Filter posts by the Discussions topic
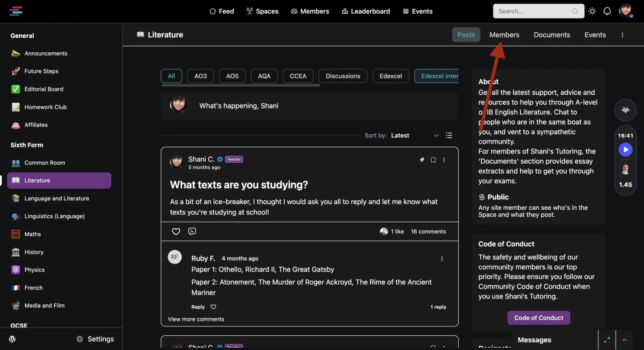644x350 pixels. pyautogui.click(x=343, y=76)
